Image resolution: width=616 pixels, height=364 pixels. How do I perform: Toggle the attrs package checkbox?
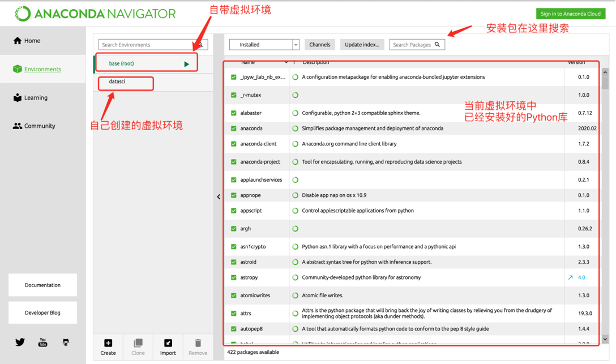point(234,314)
